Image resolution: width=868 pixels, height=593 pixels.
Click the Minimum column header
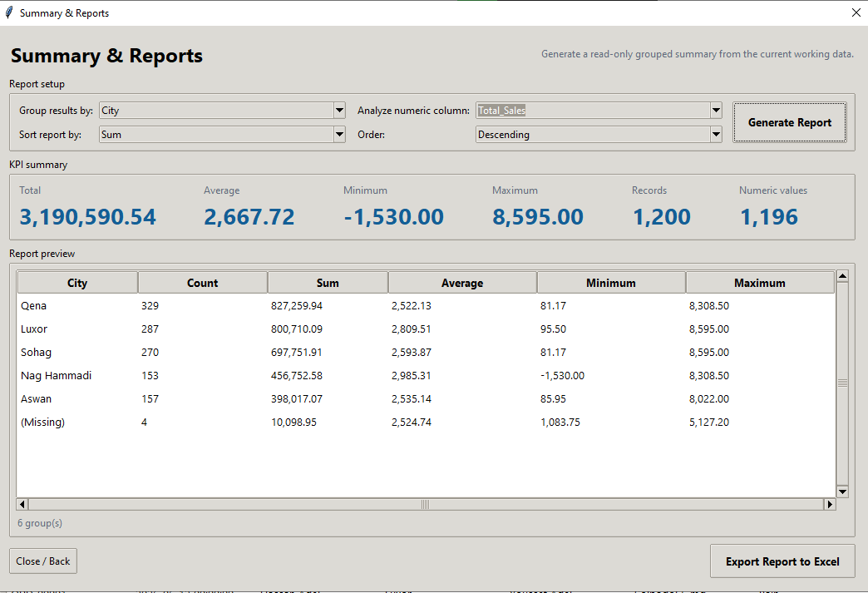(611, 283)
